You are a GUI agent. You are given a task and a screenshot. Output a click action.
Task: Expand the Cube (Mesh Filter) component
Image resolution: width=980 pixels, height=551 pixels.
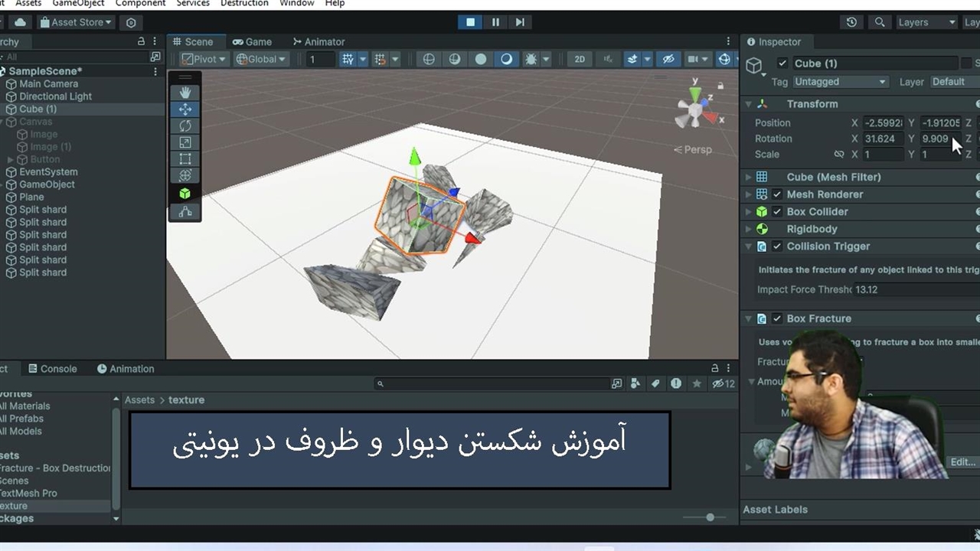pos(749,177)
